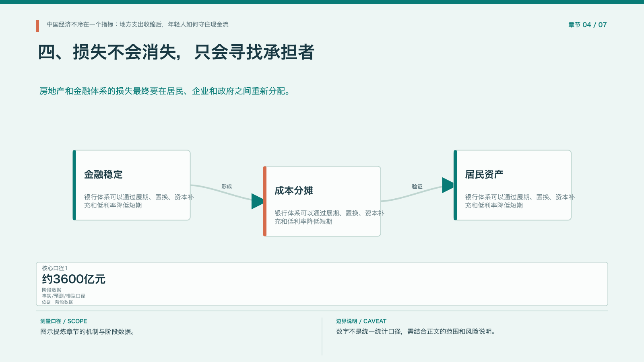Select the 核心口径1 label
The height and width of the screenshot is (362, 644).
(x=55, y=268)
